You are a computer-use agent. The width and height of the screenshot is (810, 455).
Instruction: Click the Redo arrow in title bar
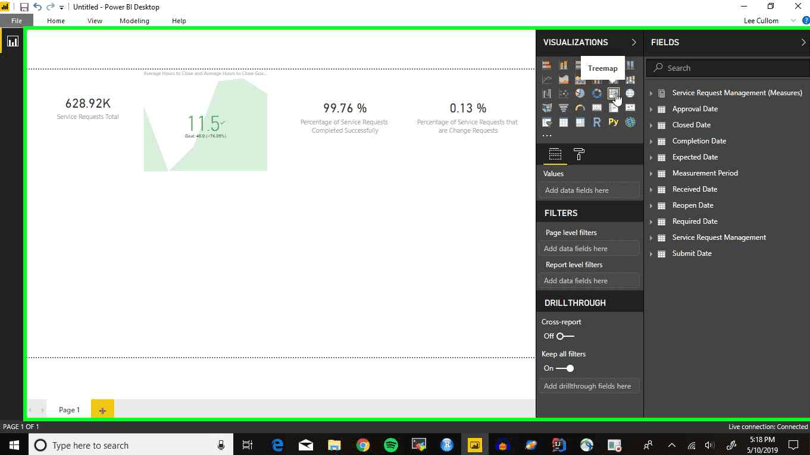point(50,7)
